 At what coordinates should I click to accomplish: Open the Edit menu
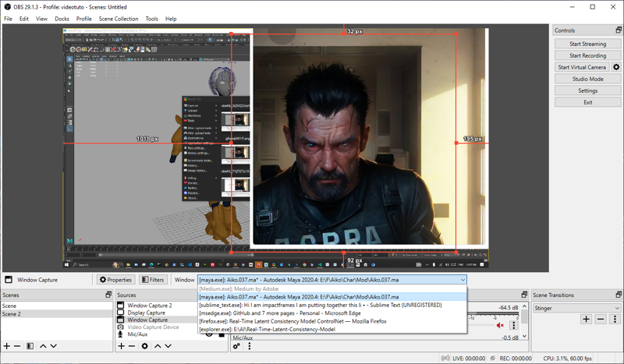(24, 19)
